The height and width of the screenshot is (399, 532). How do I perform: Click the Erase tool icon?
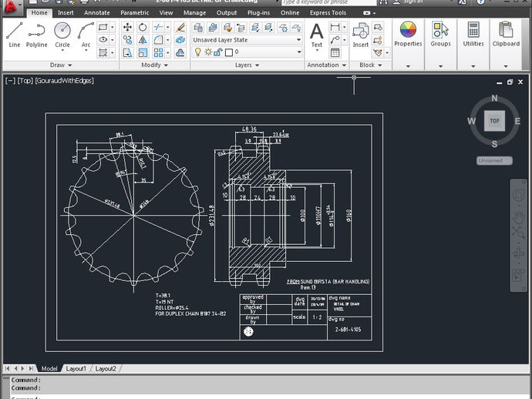coord(180,27)
